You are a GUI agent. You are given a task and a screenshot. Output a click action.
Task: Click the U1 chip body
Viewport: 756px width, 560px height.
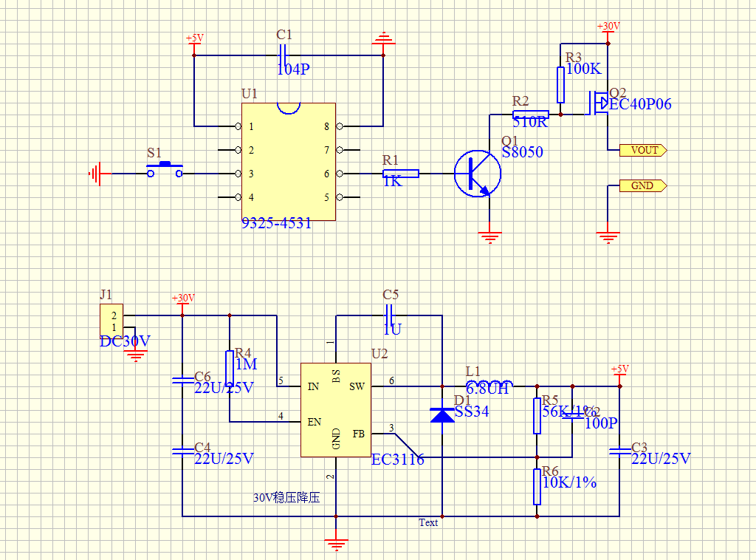click(x=288, y=161)
